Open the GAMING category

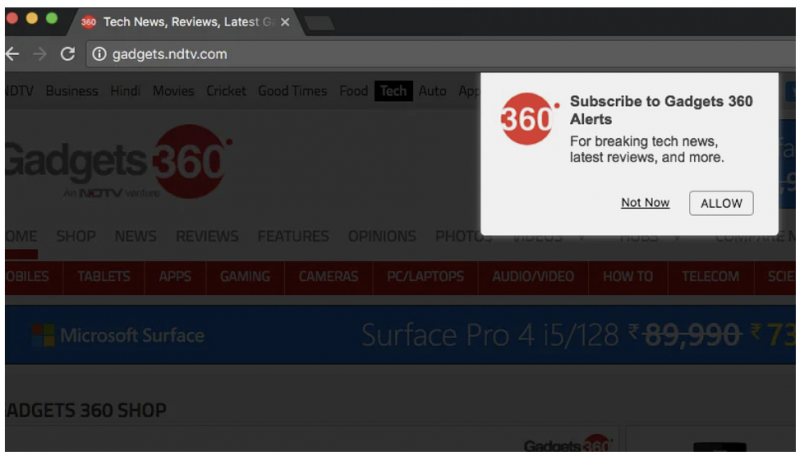pyautogui.click(x=245, y=276)
